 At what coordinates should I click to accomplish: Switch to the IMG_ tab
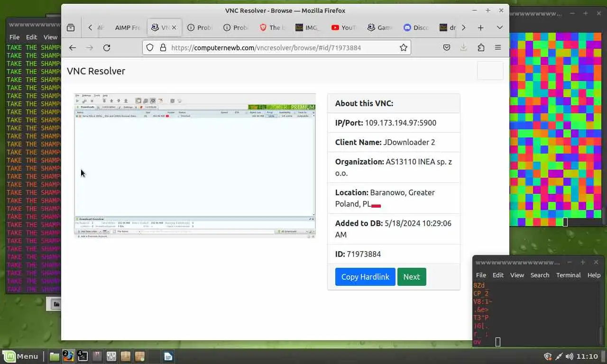(x=308, y=27)
